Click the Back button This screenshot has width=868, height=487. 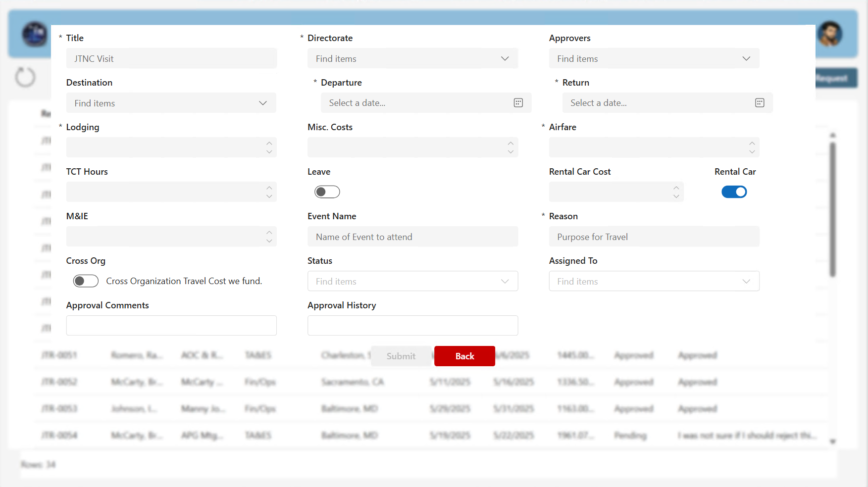click(464, 356)
